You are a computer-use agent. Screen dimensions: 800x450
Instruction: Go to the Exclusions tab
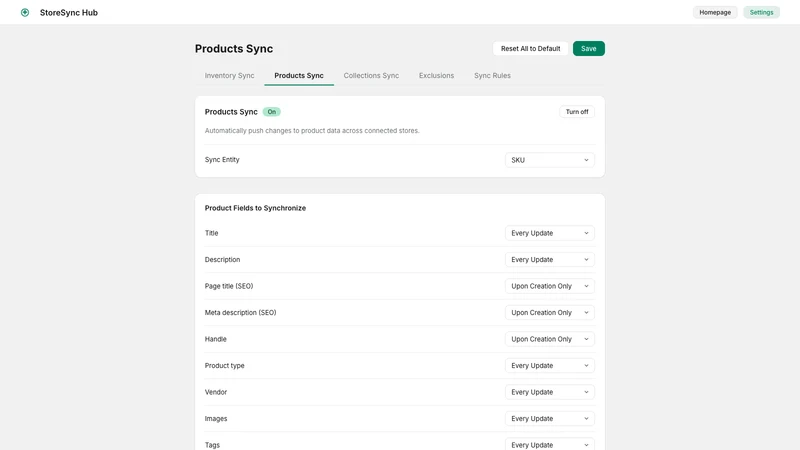pyautogui.click(x=436, y=76)
